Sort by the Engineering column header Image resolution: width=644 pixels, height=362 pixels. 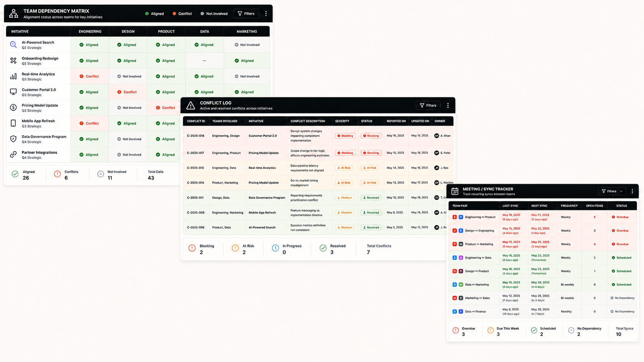[90, 32]
